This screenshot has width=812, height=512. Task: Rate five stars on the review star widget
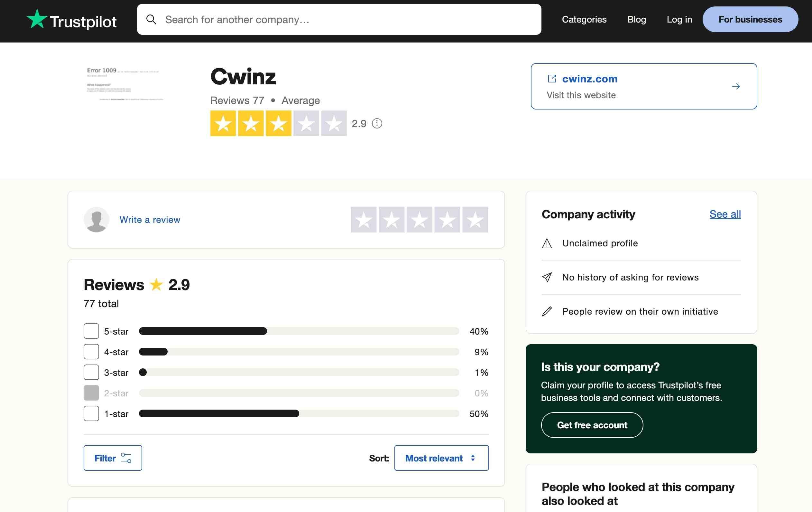475,219
